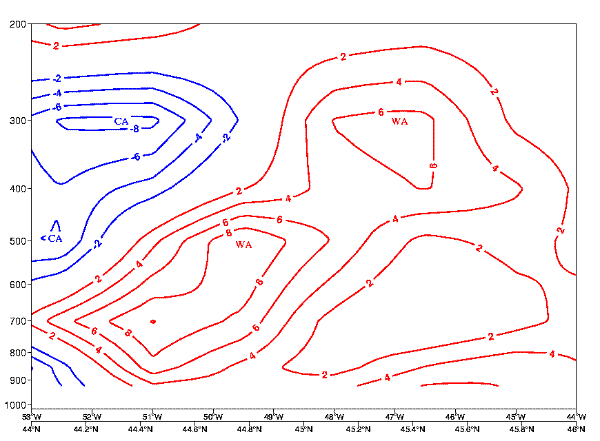Click the blue CA label inside -8 contour
Screen dimensions: 600x441
click(x=121, y=121)
